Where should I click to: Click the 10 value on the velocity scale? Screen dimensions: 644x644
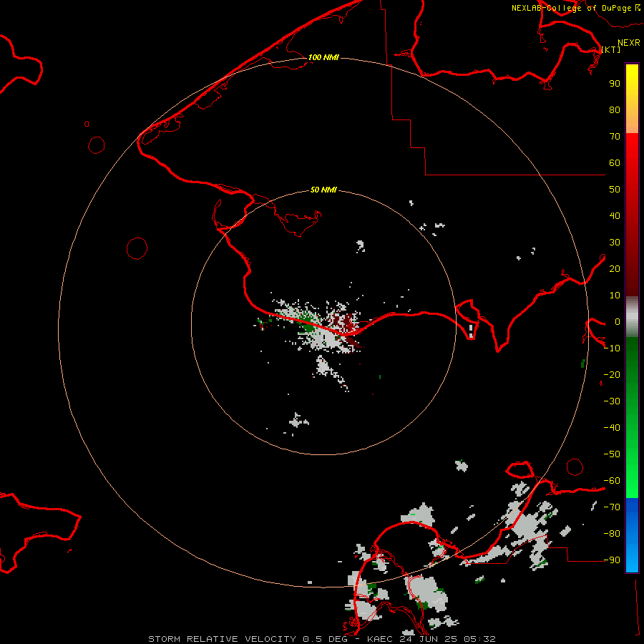[615, 296]
